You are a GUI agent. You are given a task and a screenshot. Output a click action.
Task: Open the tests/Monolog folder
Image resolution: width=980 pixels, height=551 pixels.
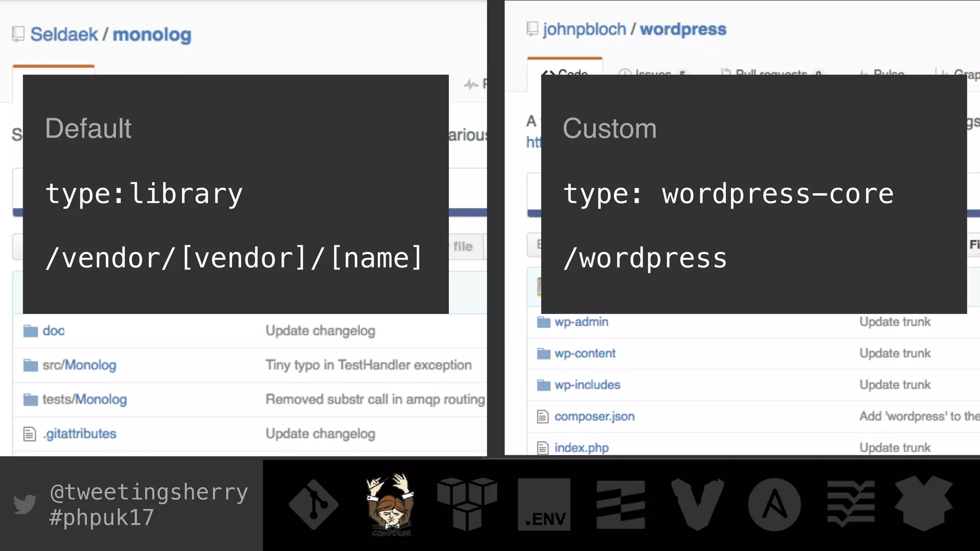click(x=84, y=399)
